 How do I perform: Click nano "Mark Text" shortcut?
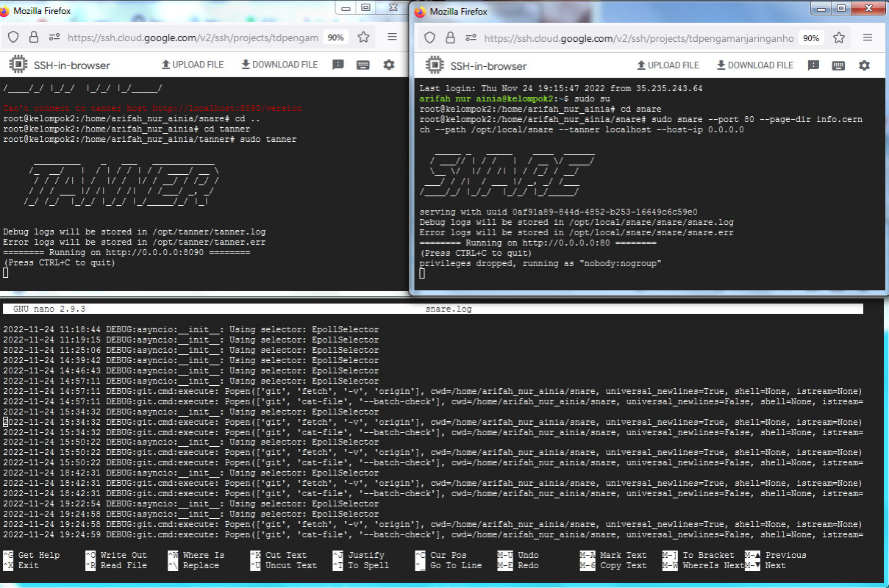[x=613, y=555]
